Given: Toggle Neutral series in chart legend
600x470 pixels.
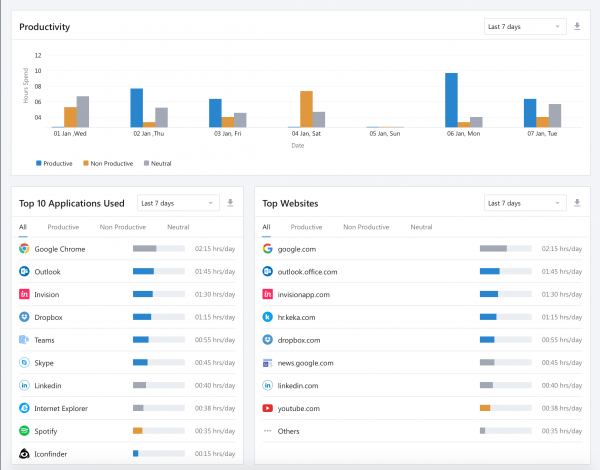Looking at the screenshot, I should click(x=158, y=163).
